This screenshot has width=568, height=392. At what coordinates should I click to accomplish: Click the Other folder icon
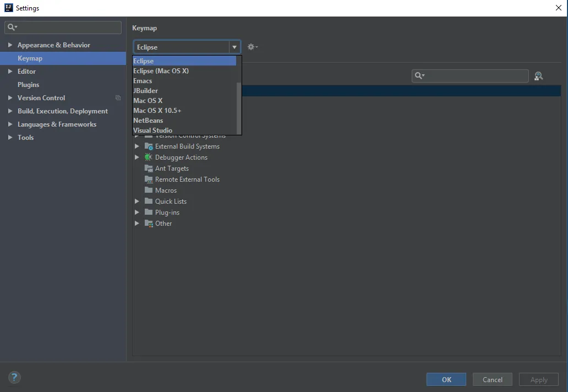click(x=149, y=223)
